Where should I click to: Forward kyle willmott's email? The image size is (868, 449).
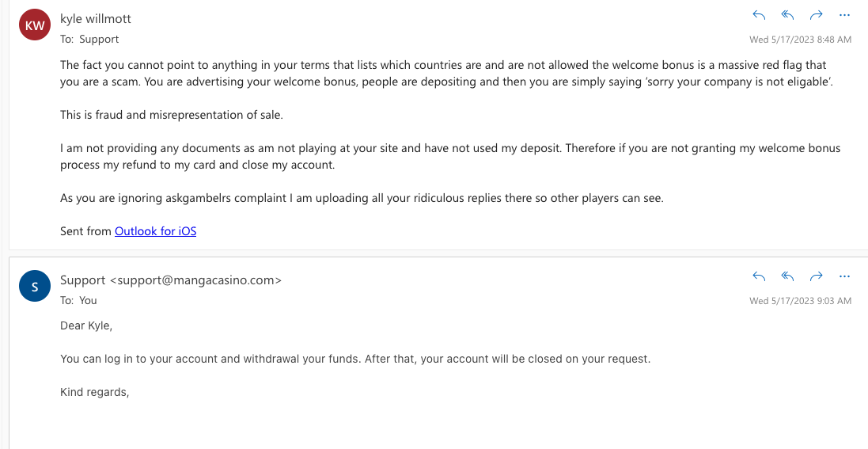tap(816, 16)
